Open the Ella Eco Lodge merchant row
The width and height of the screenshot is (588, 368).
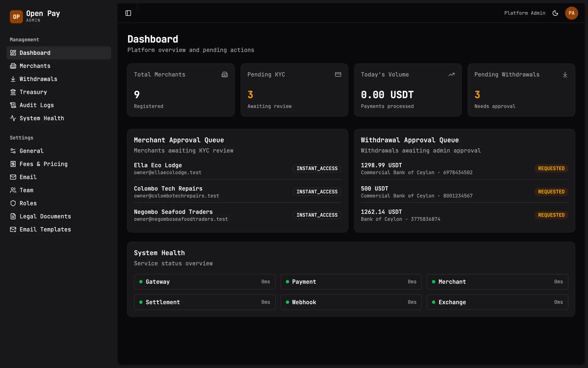pos(238,169)
